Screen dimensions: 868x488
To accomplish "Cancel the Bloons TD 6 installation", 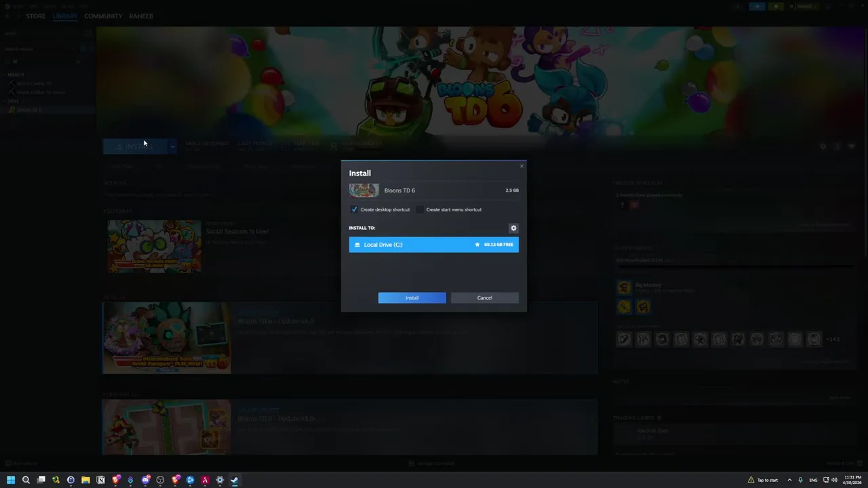I will pos(484,298).
